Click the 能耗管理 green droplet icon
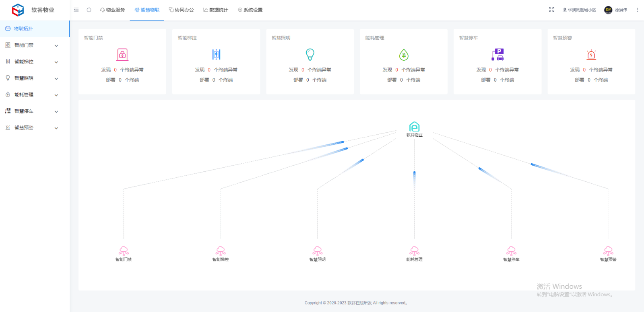This screenshot has height=312, width=644. pyautogui.click(x=404, y=54)
